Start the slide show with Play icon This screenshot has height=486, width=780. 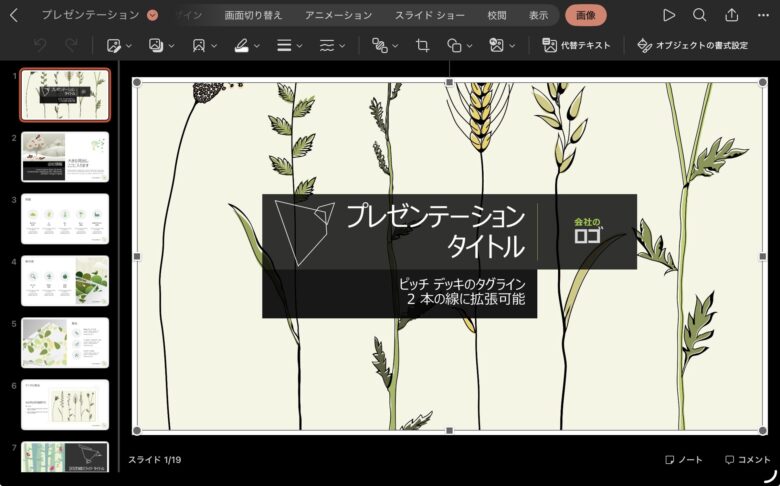pyautogui.click(x=669, y=15)
